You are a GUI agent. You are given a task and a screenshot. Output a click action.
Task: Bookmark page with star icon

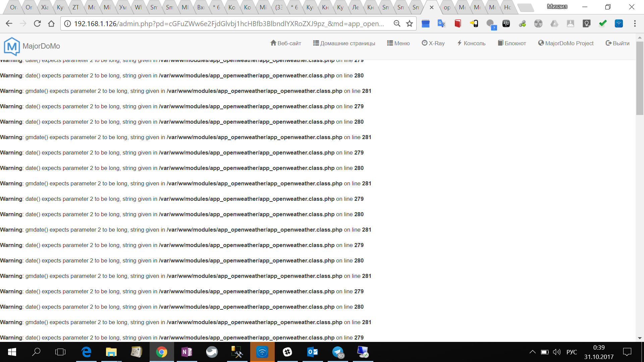tap(409, 23)
